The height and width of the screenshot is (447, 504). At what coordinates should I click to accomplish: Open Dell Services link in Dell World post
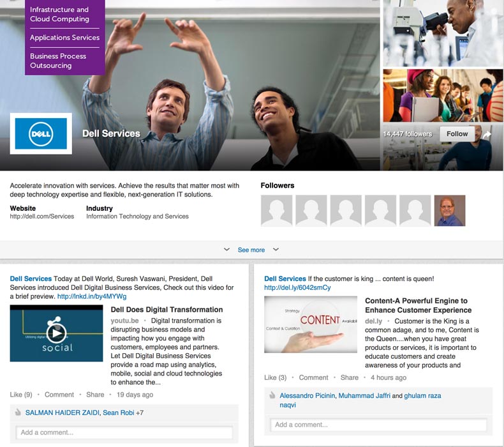(31, 278)
